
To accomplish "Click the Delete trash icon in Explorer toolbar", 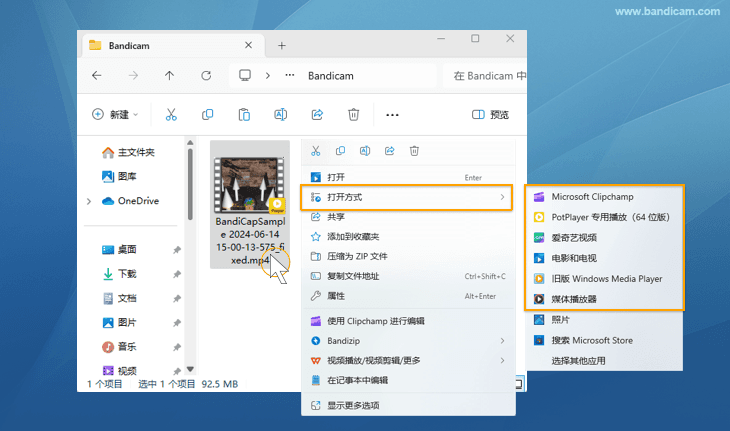I will tap(353, 114).
